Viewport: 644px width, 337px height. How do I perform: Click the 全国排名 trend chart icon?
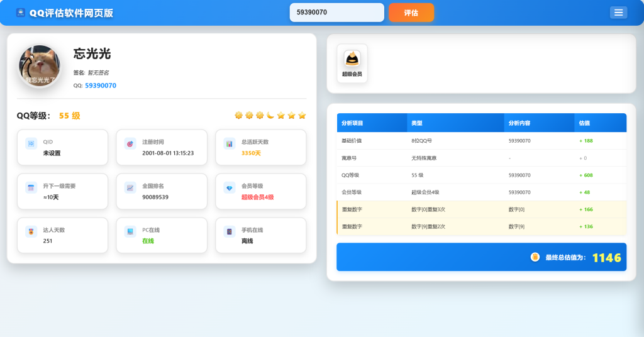(130, 188)
